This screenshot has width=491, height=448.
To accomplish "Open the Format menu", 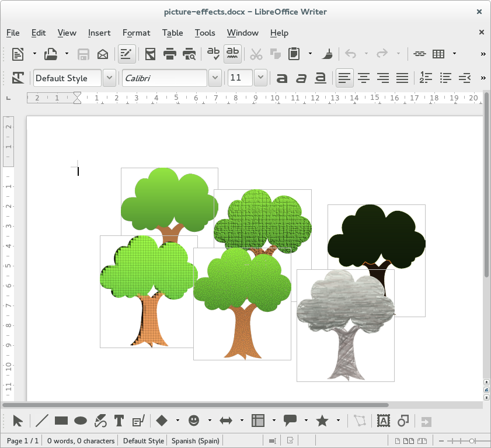I will coord(136,33).
